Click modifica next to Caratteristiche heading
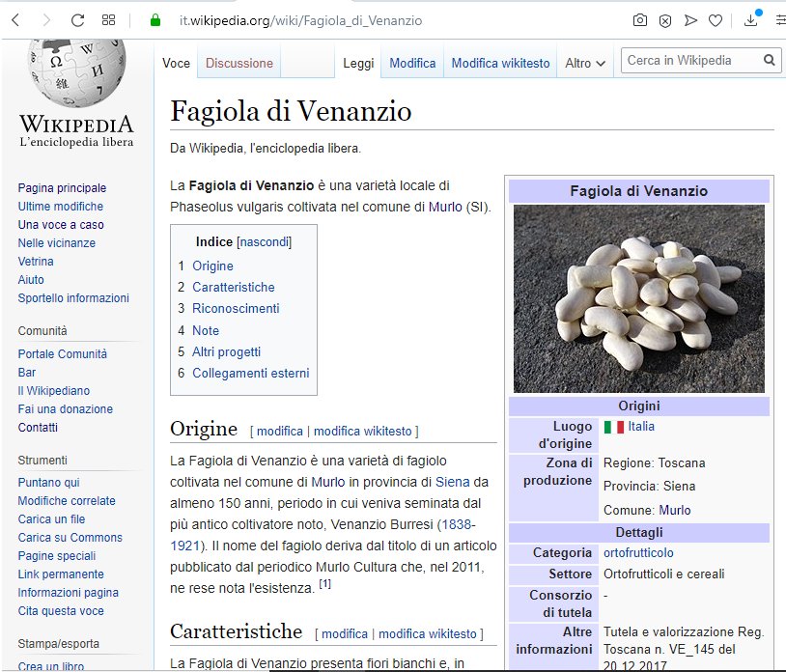 pos(345,634)
